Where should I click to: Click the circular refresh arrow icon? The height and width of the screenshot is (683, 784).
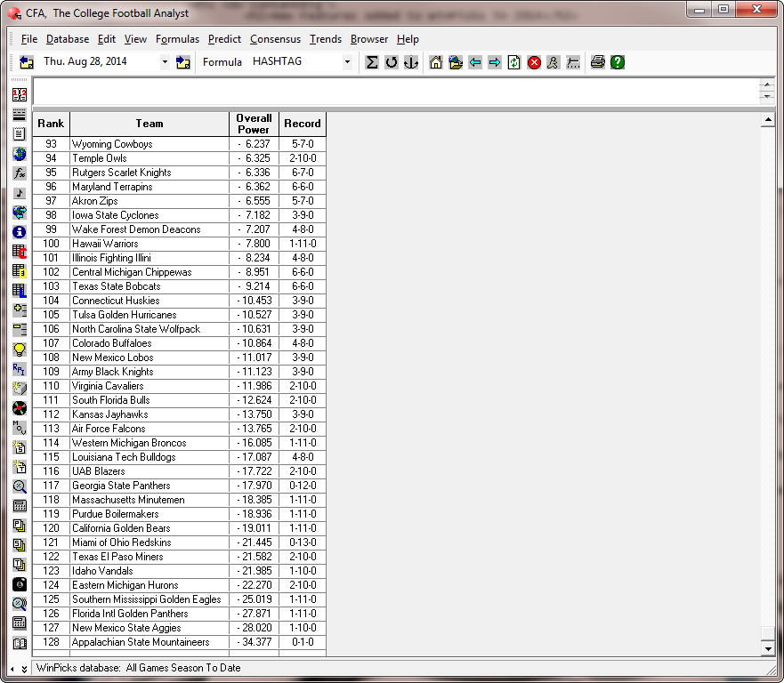pos(392,62)
